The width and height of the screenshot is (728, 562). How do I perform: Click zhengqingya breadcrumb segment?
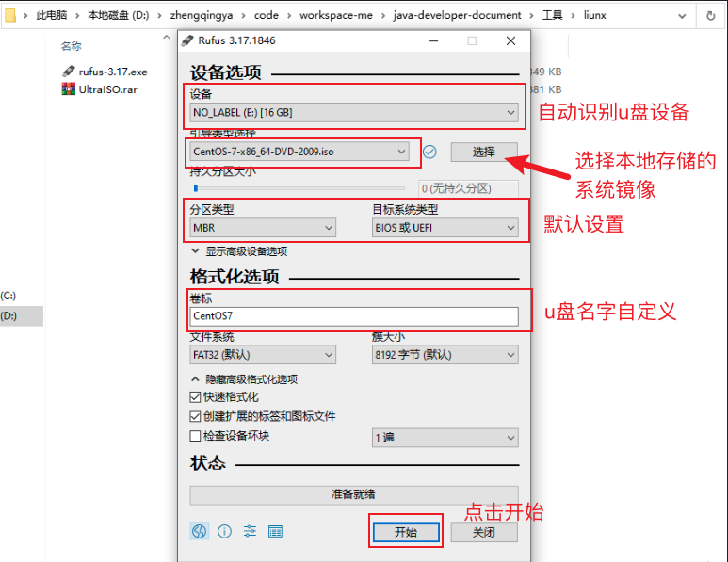[x=202, y=15]
